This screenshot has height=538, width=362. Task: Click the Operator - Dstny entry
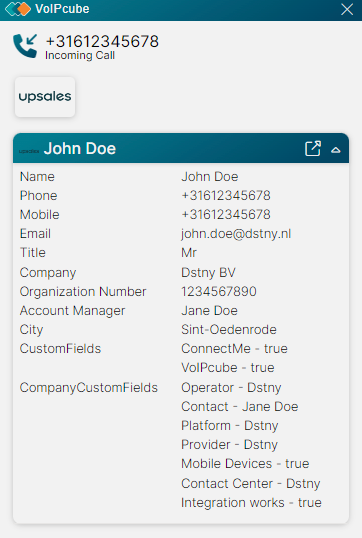click(231, 388)
